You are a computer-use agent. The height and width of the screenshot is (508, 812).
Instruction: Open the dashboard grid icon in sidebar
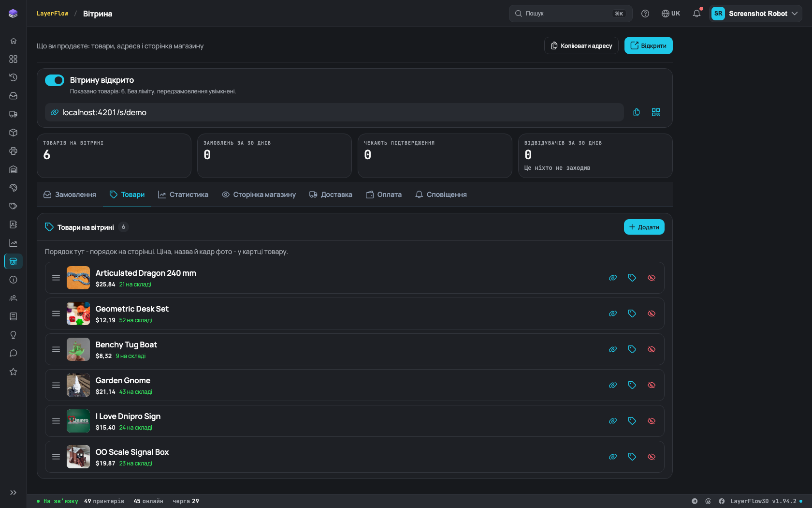tap(13, 59)
